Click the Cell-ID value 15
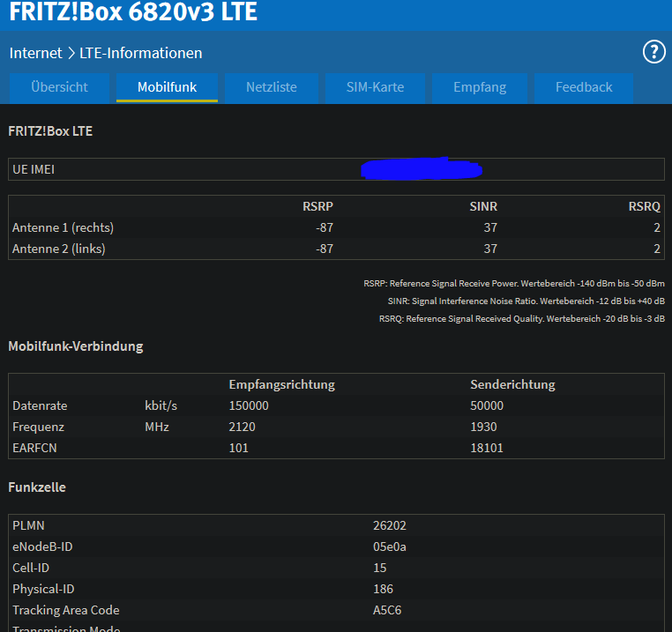Image resolution: width=672 pixels, height=632 pixels. (379, 569)
